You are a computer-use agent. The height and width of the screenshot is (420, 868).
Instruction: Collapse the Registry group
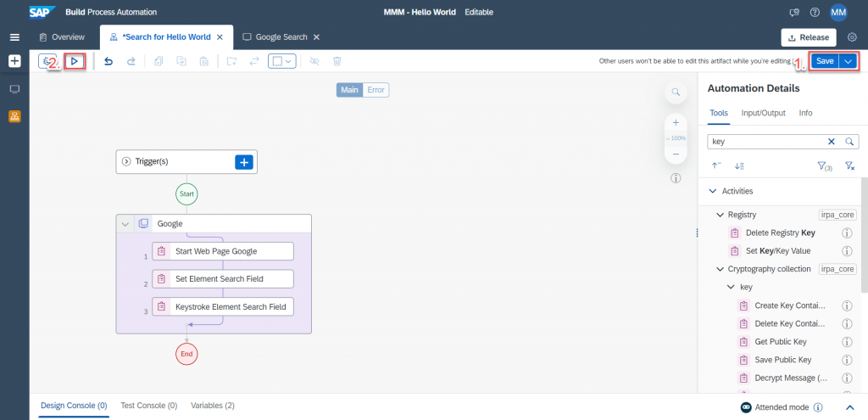[721, 215]
